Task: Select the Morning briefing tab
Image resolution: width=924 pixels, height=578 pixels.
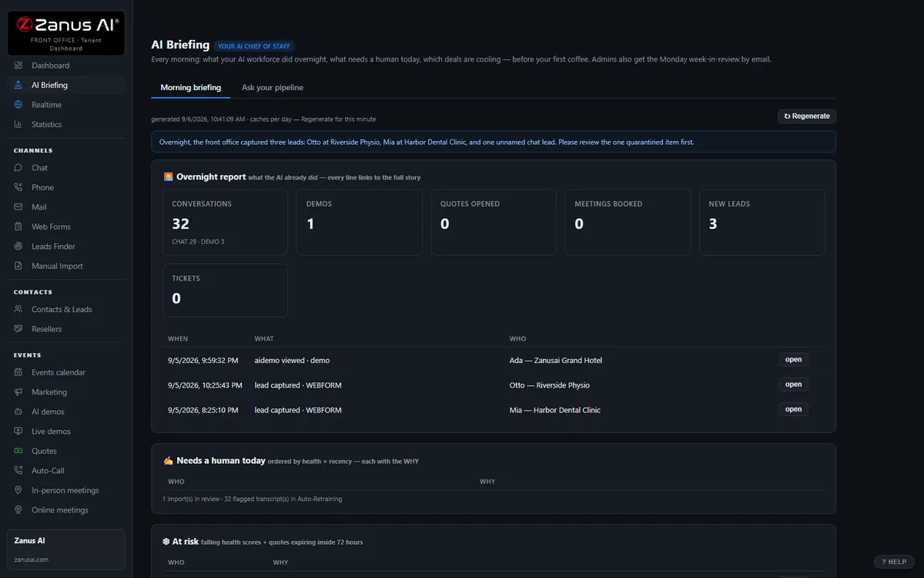Action: pyautogui.click(x=191, y=87)
